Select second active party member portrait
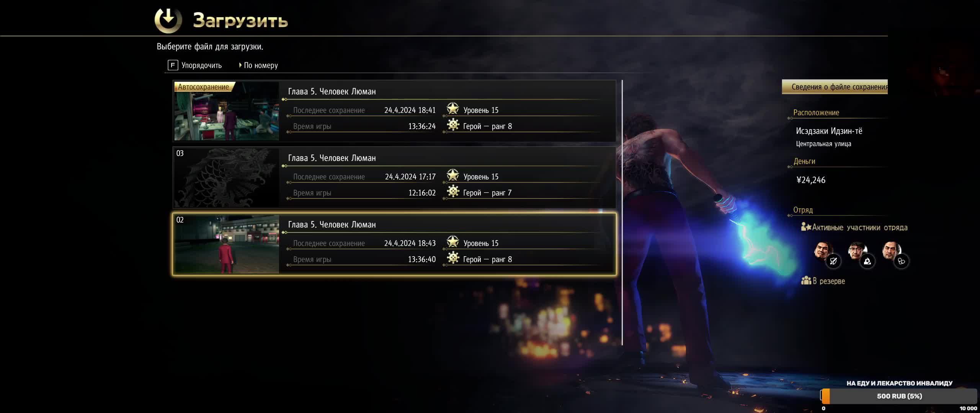This screenshot has width=980, height=413. click(x=857, y=252)
